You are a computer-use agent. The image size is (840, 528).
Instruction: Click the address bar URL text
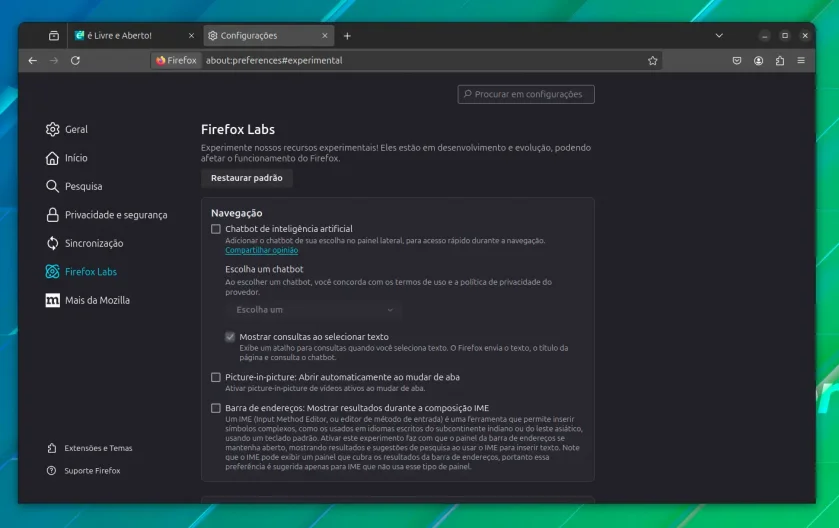pos(274,61)
